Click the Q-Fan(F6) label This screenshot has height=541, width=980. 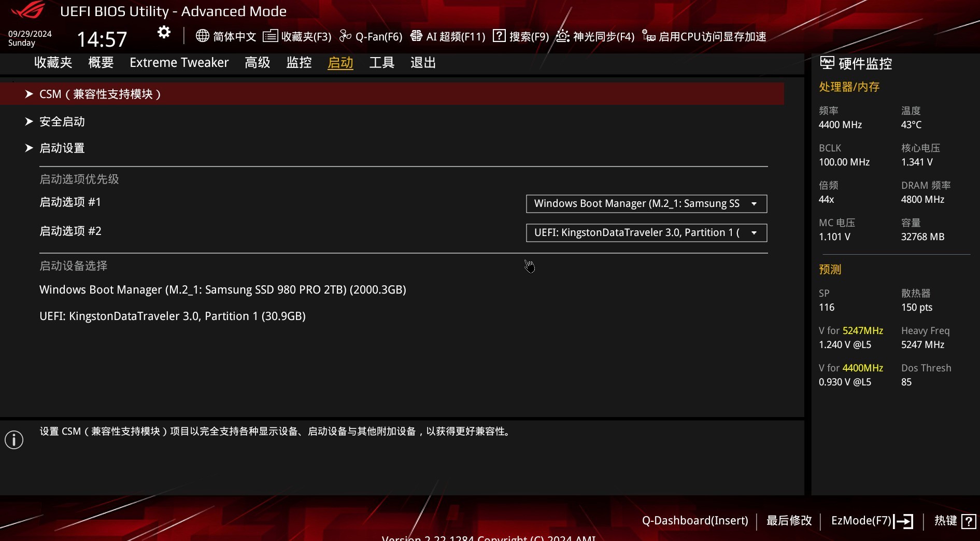tap(379, 36)
